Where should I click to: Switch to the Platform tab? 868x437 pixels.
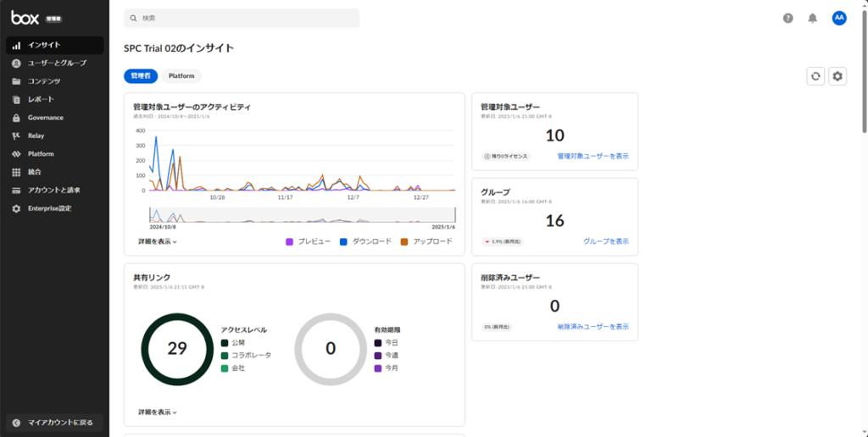coord(181,76)
